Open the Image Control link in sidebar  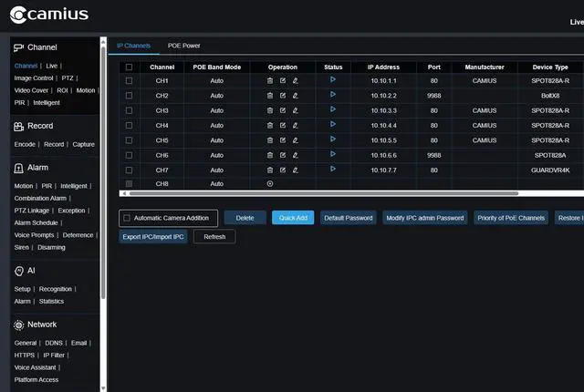pyautogui.click(x=35, y=78)
